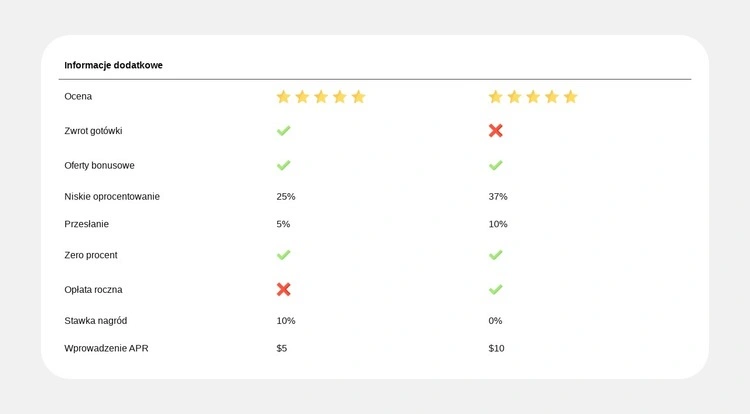Click fifth star of the left rating
The image size is (750, 414).
(x=359, y=97)
